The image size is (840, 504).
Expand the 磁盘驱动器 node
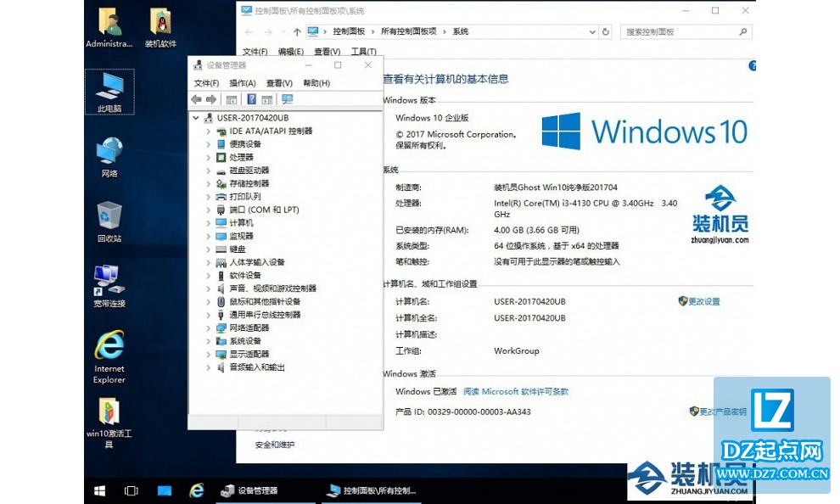pos(209,171)
